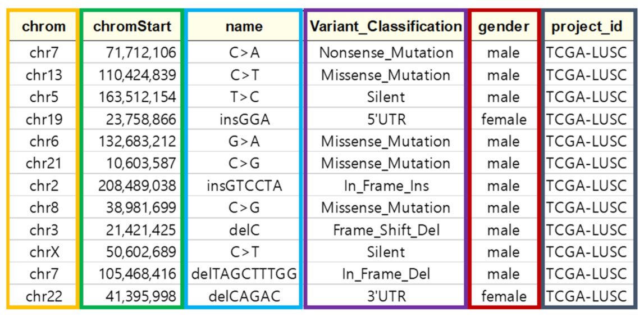This screenshot has height=316, width=644.
Task: Select the project_id column header
Action: pyautogui.click(x=587, y=27)
